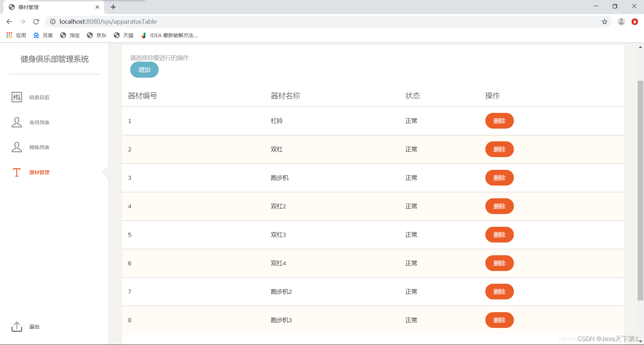The width and height of the screenshot is (644, 345).
Task: Select the 器材管理 T icon
Action: tap(17, 172)
